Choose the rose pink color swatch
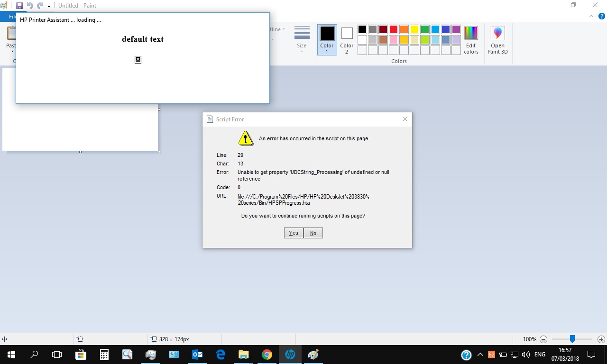The height and width of the screenshot is (364, 607). pyautogui.click(x=394, y=40)
